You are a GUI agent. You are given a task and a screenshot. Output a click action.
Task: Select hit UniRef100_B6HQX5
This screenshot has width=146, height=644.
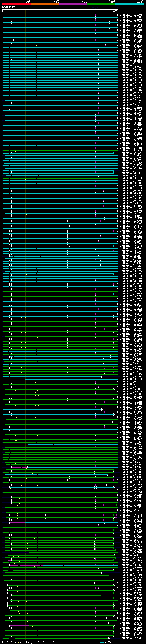(x=131, y=316)
